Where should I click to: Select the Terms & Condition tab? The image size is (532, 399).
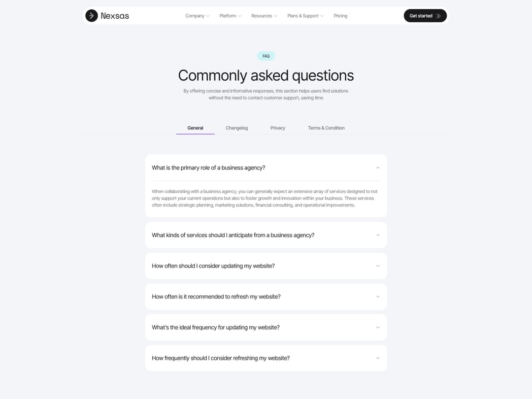326,128
